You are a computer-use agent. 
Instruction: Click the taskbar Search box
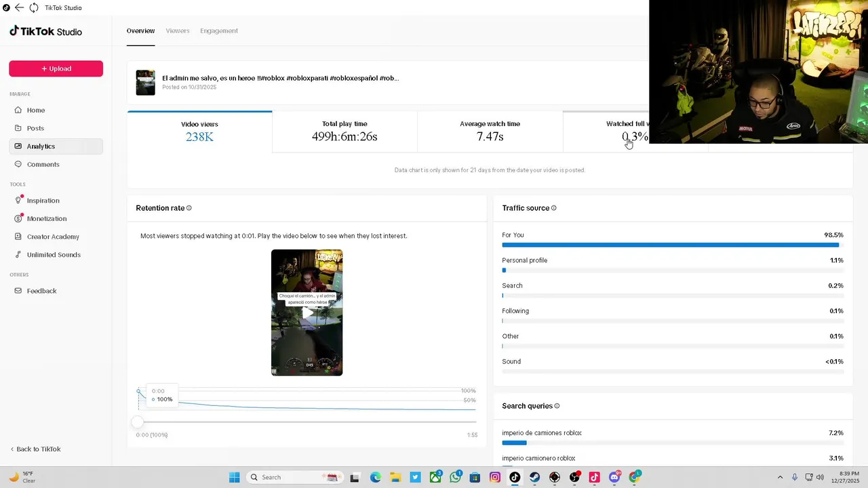(294, 477)
